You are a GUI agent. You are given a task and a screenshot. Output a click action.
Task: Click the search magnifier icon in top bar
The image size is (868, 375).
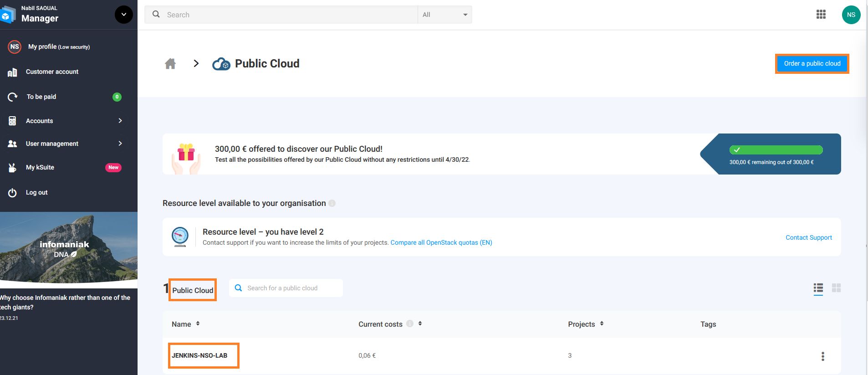coord(156,14)
